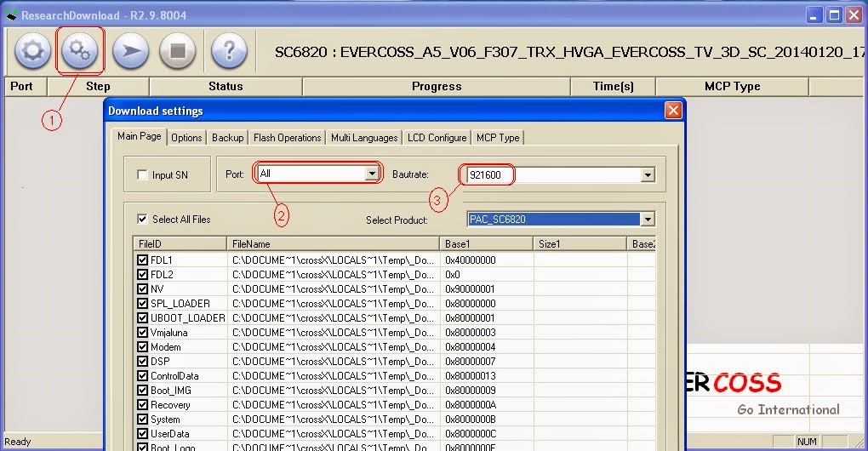Uncheck the UserData checkbox

[x=142, y=434]
